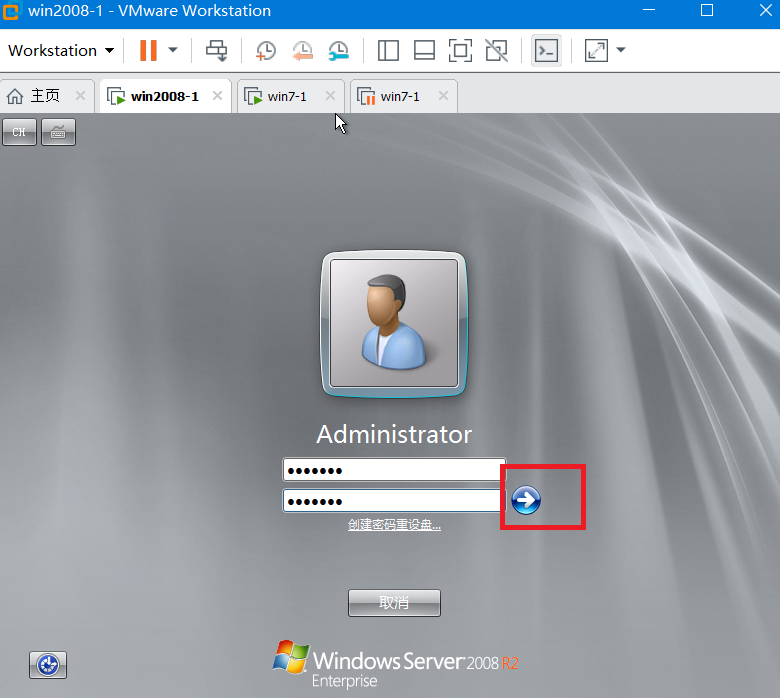This screenshot has width=780, height=698.
Task: Switch to Unity mode
Action: (x=496, y=50)
